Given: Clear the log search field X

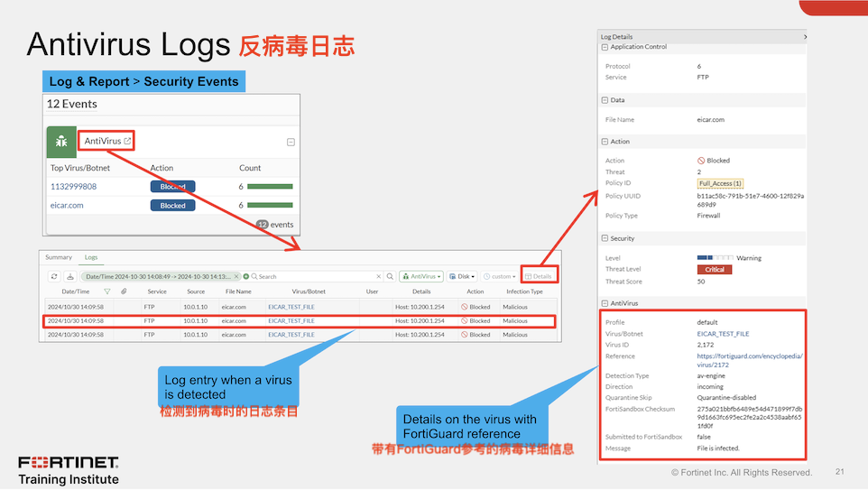Looking at the screenshot, I should point(379,276).
